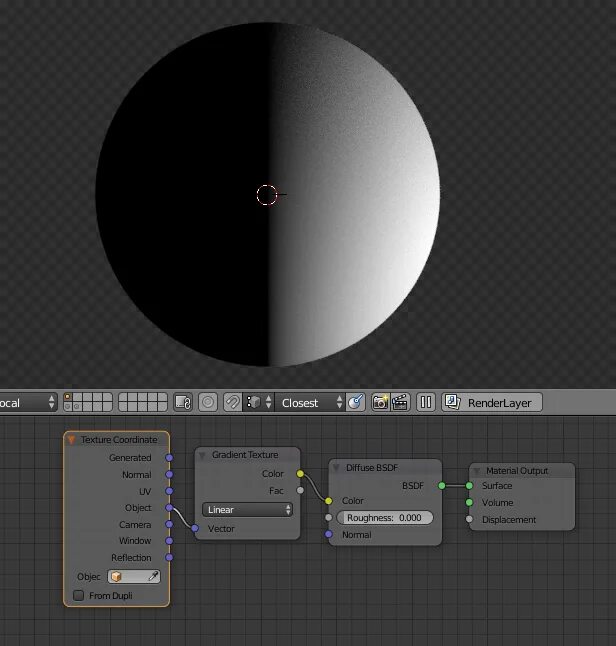Collapse the Material Output node
616x646 pixels.
477,471
